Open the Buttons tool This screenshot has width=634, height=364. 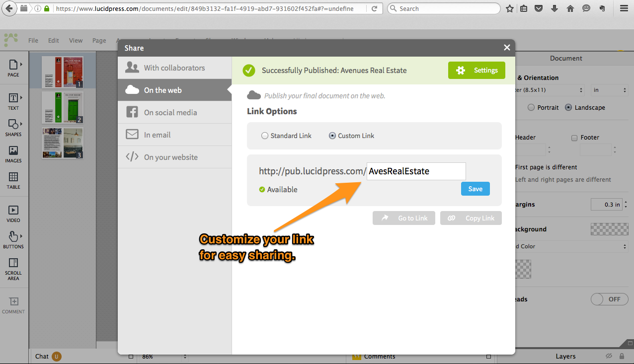coord(13,239)
